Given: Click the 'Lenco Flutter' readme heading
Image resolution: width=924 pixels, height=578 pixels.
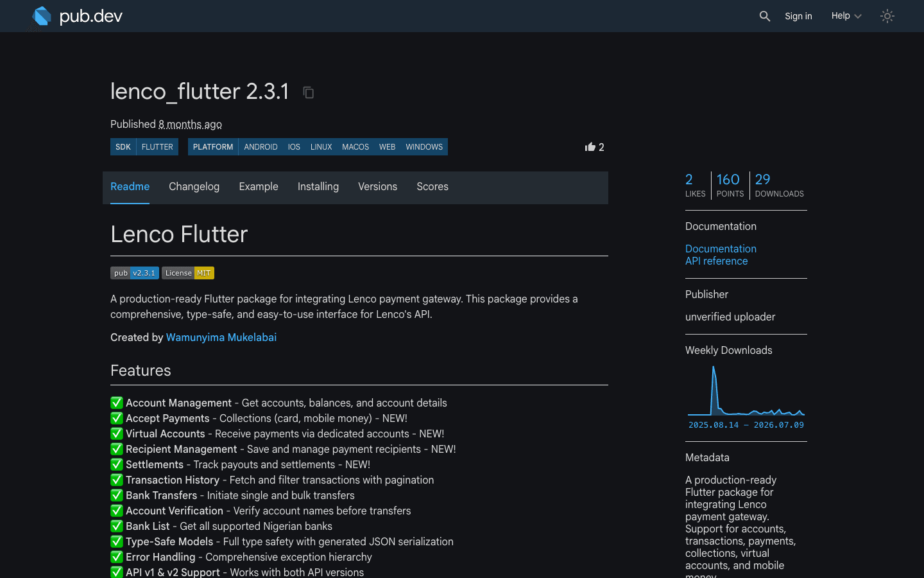Looking at the screenshot, I should [179, 234].
